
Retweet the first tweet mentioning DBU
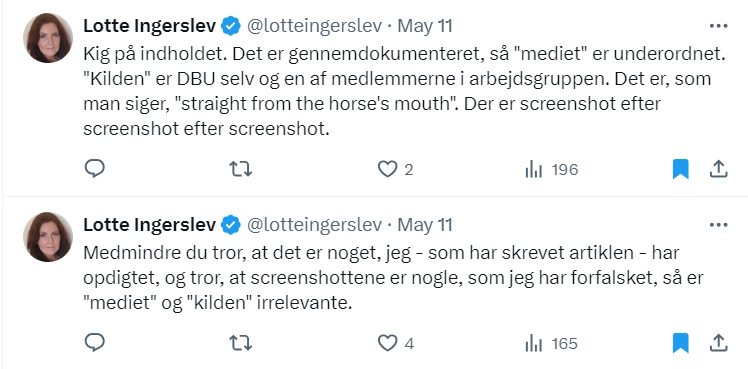(x=241, y=169)
